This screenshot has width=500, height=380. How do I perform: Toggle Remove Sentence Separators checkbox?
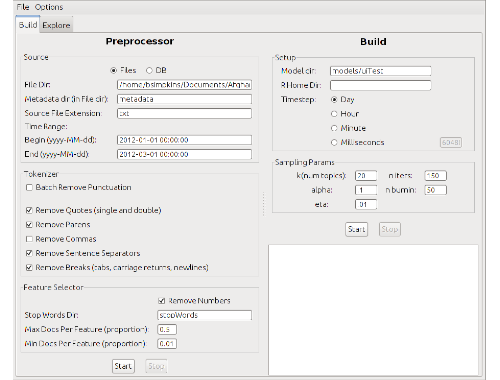[29, 253]
